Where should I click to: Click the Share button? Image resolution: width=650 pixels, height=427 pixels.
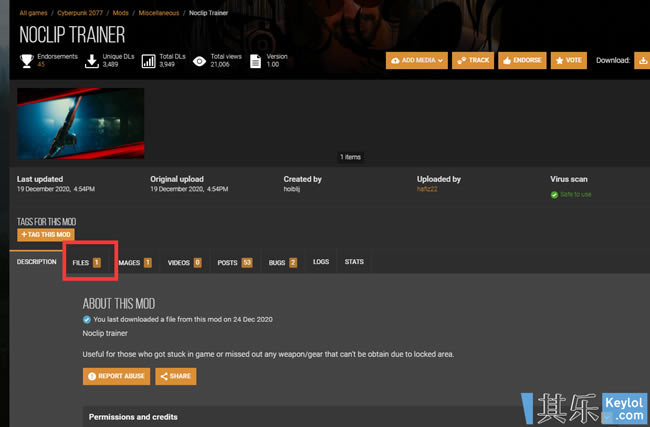176,376
